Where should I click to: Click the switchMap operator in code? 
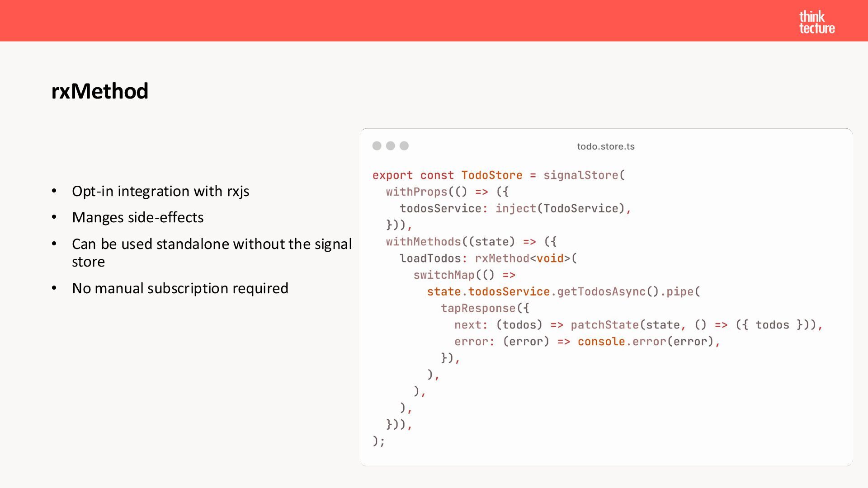point(443,275)
